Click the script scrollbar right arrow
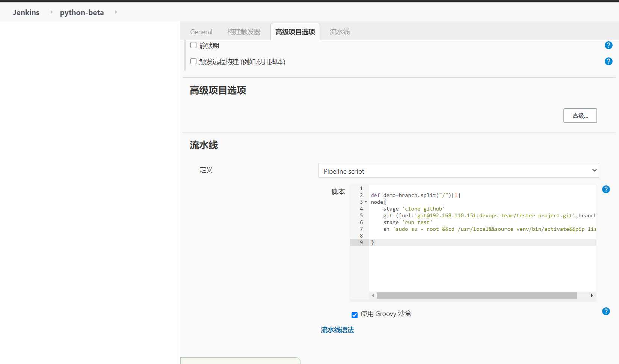 coord(592,296)
